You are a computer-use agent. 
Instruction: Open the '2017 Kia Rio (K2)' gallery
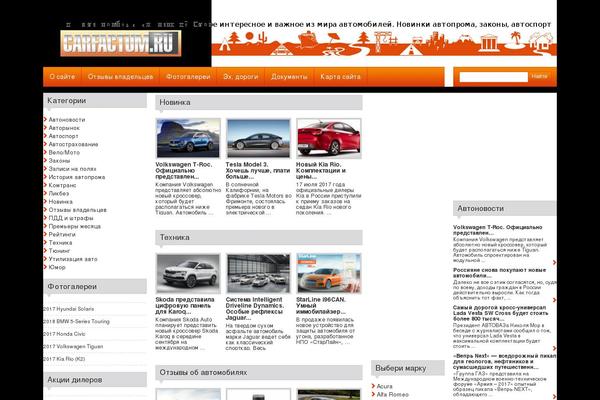point(64,359)
